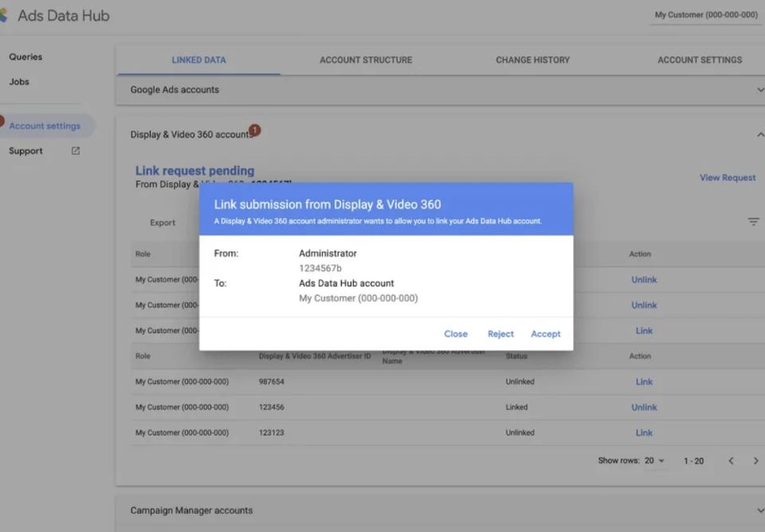Open Support in the sidebar
Image resolution: width=765 pixels, height=532 pixels.
25,151
